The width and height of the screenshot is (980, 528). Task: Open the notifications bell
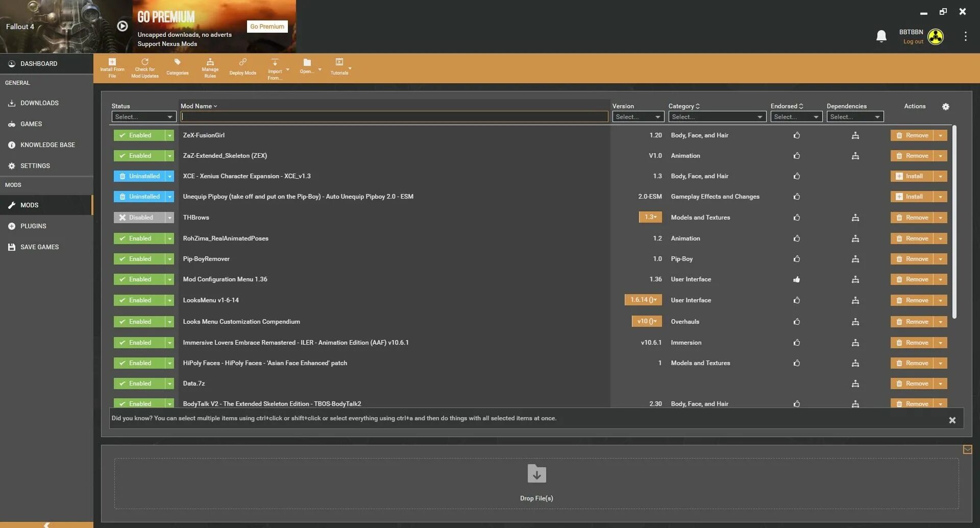881,36
